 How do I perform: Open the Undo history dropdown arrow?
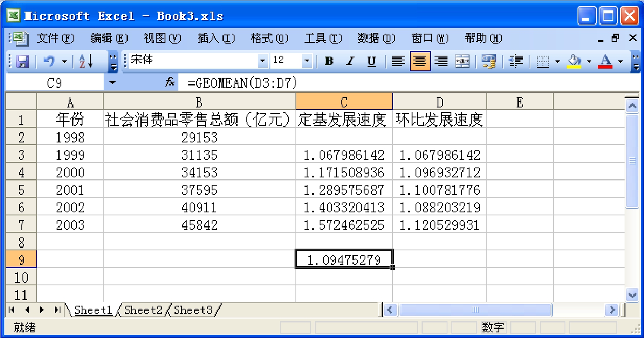tap(65, 62)
